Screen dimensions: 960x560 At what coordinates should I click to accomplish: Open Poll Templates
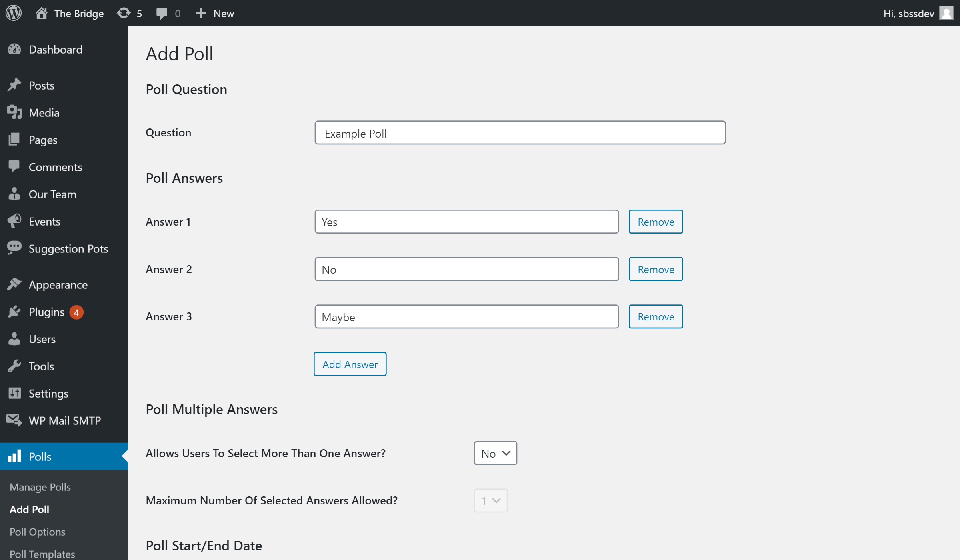(42, 554)
